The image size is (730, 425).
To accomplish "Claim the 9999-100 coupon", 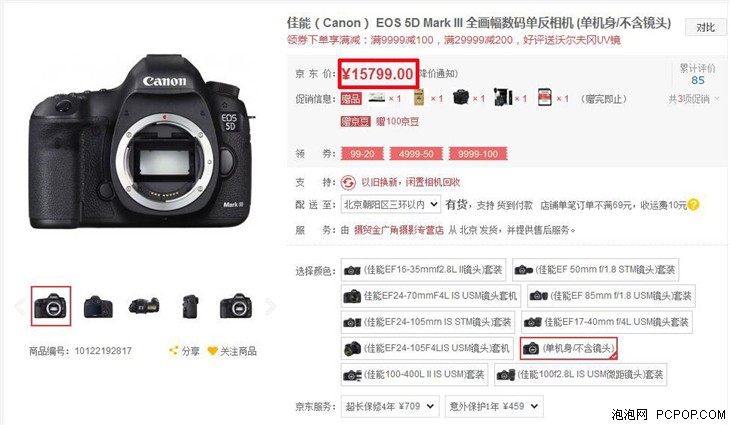I will tap(478, 154).
